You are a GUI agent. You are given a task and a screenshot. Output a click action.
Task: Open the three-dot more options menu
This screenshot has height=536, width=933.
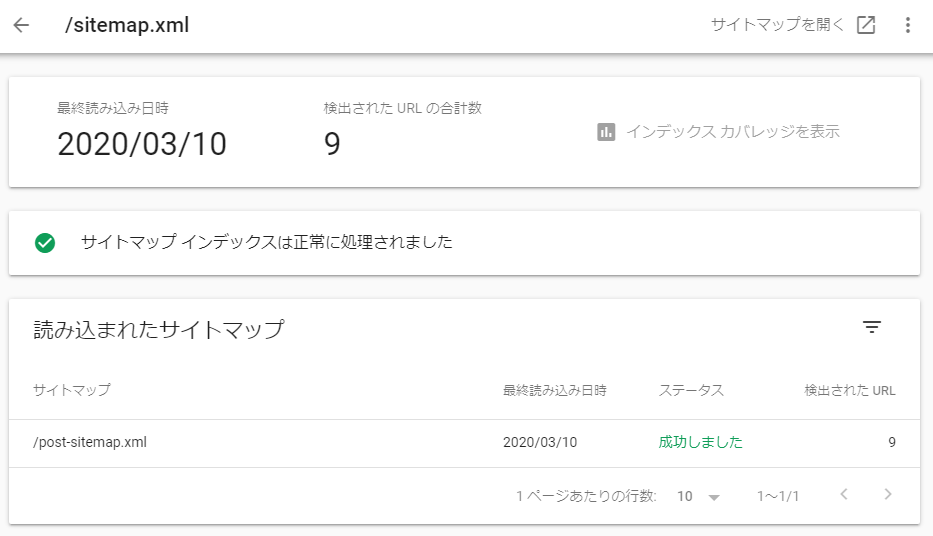[907, 25]
